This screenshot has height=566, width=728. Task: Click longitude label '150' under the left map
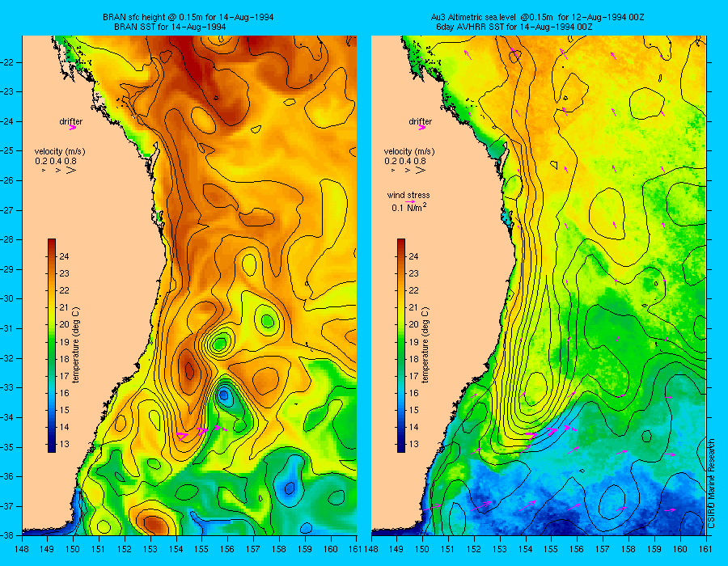point(73,549)
